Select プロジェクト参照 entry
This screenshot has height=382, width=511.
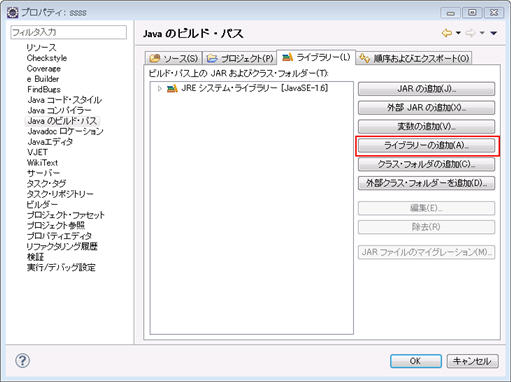coord(56,225)
